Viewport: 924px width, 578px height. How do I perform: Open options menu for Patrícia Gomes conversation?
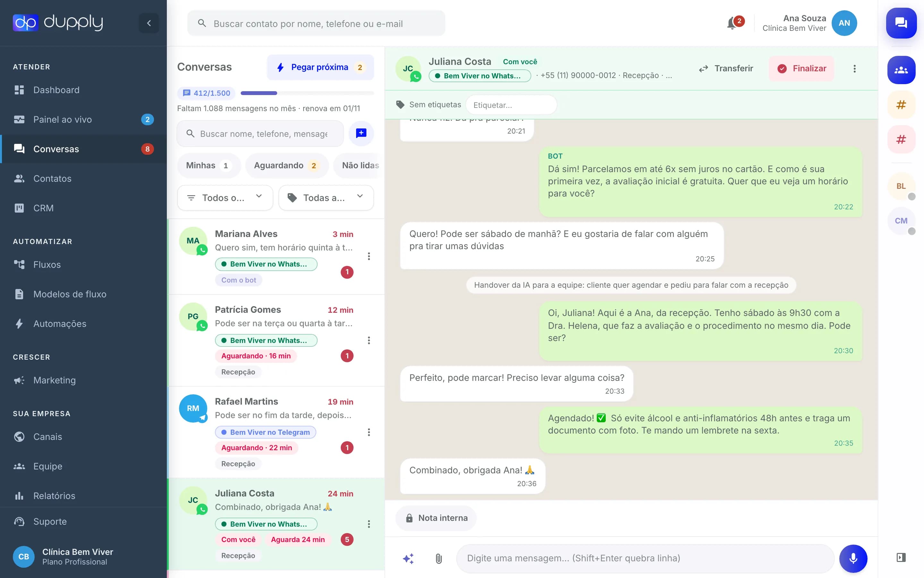click(369, 340)
